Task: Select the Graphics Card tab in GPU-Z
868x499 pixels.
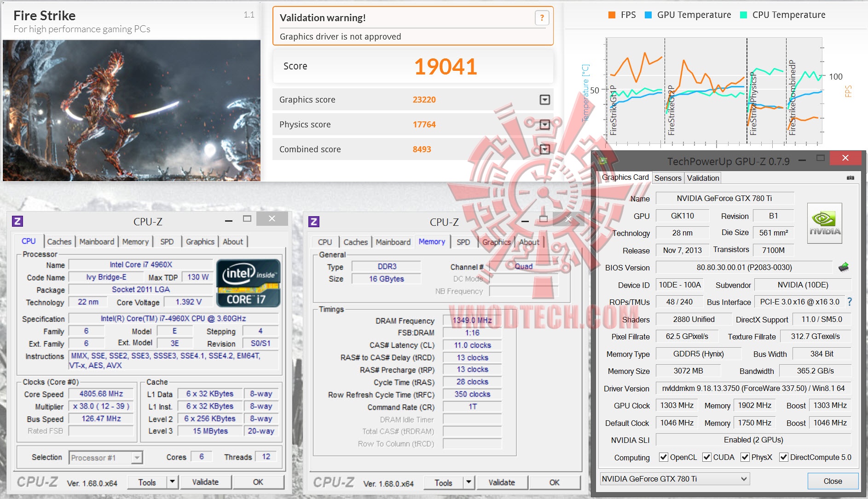Action: (625, 177)
